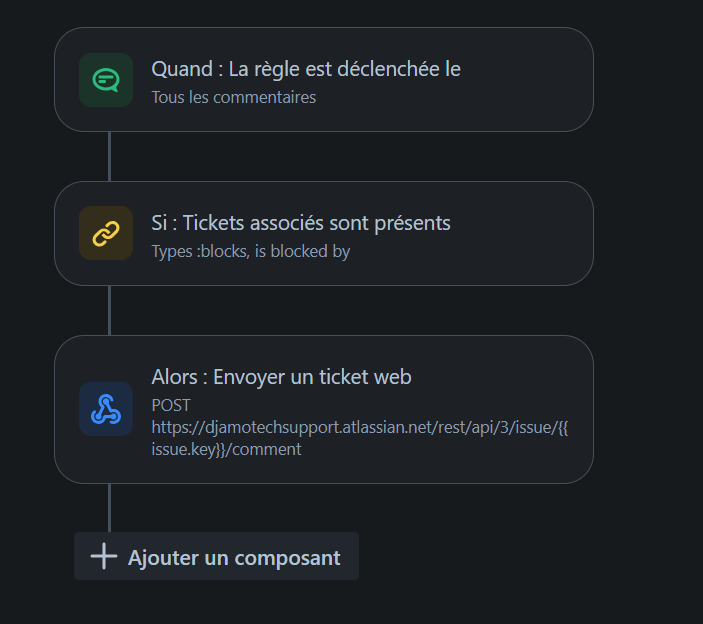Click the plus icon beside Ajouter un composant
The image size is (703, 624).
point(104,556)
